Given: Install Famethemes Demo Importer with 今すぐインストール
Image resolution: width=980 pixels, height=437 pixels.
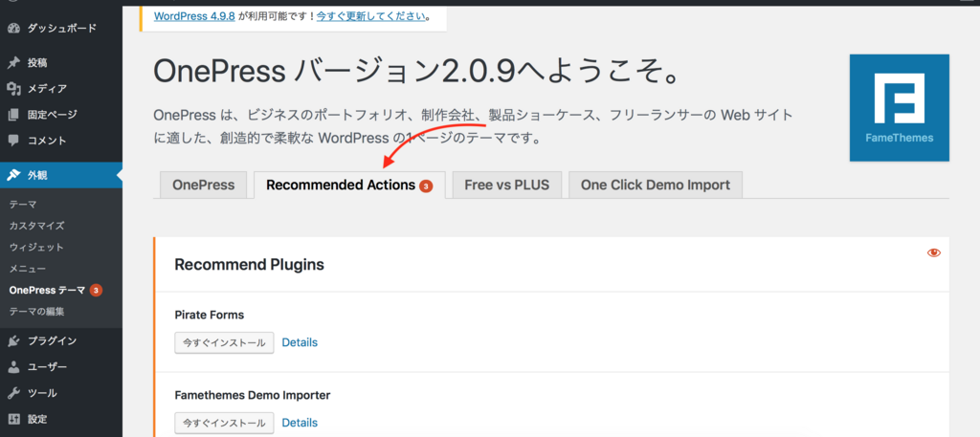Looking at the screenshot, I should (x=224, y=423).
